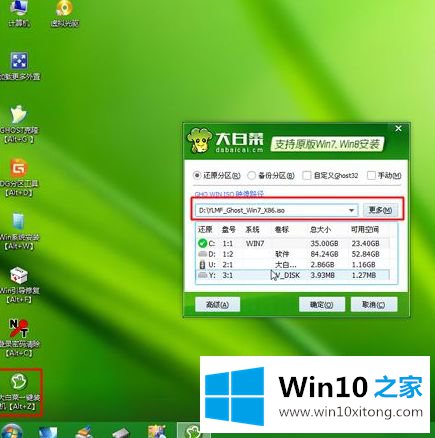Select the 备份分区(B) radio button
Image resolution: width=435 pixels, height=438 pixels.
pos(252,175)
